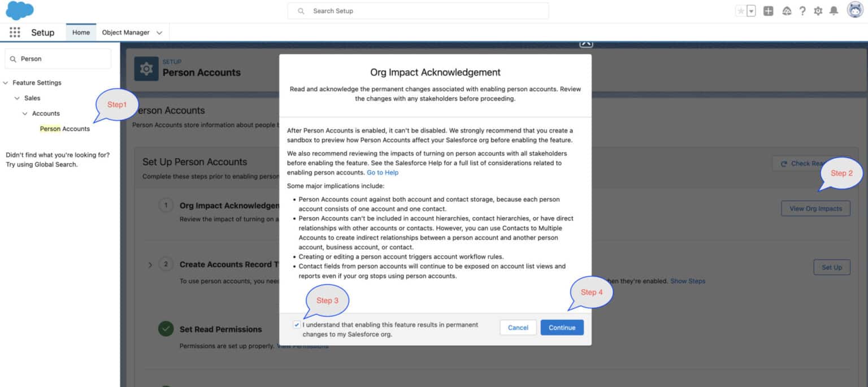The width and height of the screenshot is (868, 387).
Task: Expand the favorites dropdown arrow
Action: click(750, 10)
